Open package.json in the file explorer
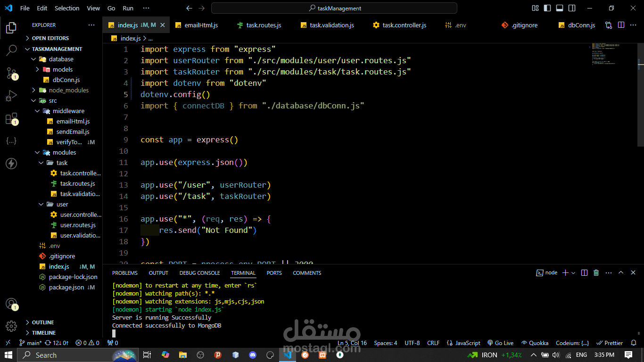Viewport: 644px width, 362px height. point(66,287)
